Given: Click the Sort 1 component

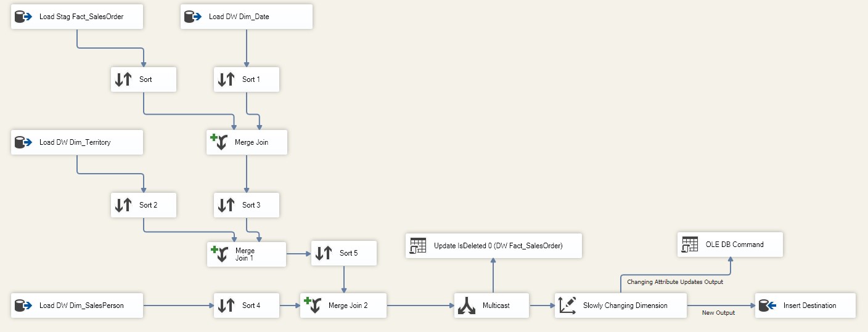Looking at the screenshot, I should click(247, 79).
